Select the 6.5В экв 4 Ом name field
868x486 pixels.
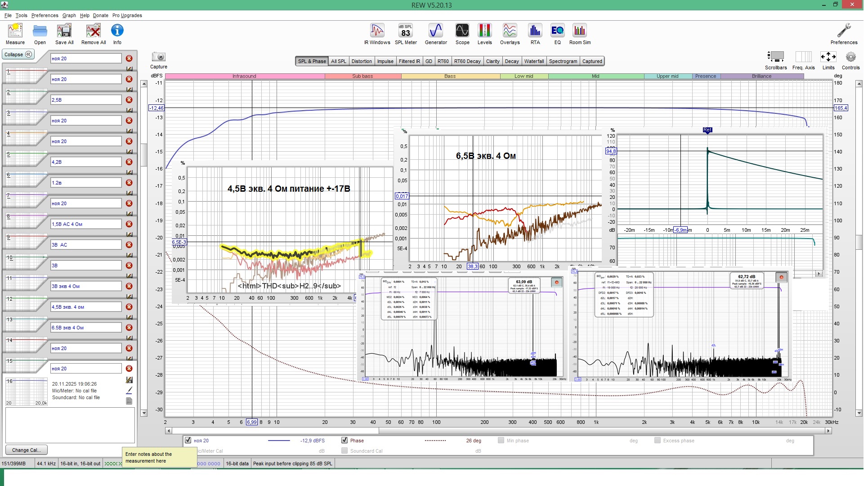pos(85,328)
